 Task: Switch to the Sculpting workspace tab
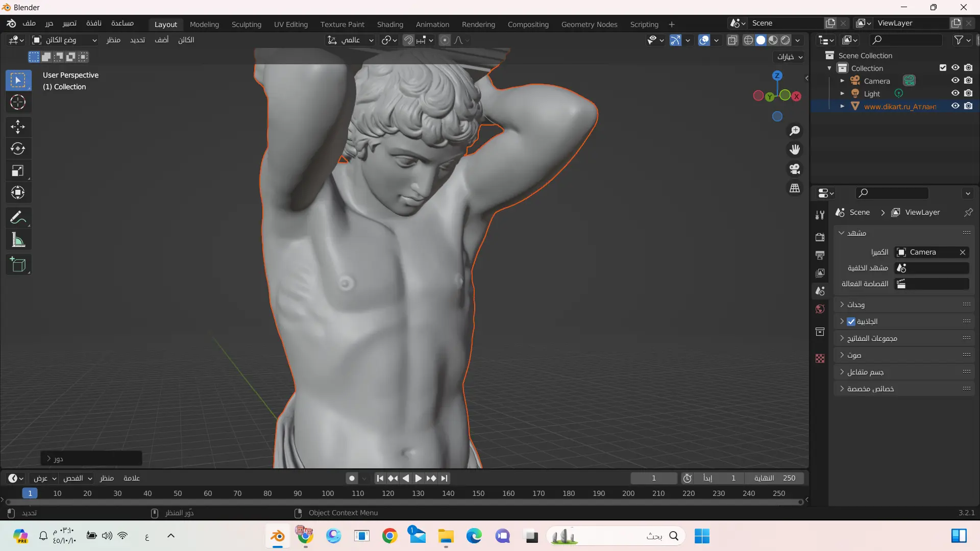[246, 24]
